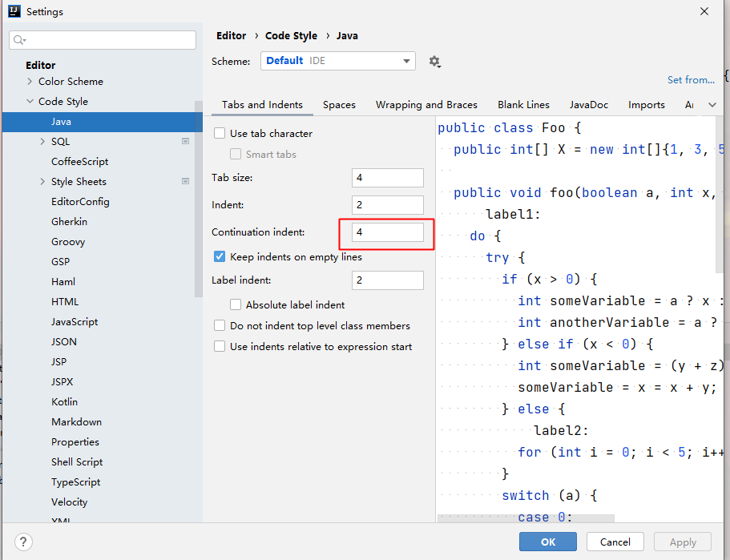Image resolution: width=730 pixels, height=560 pixels.
Task: Click 'public class Foo {' in preview
Action: [510, 127]
